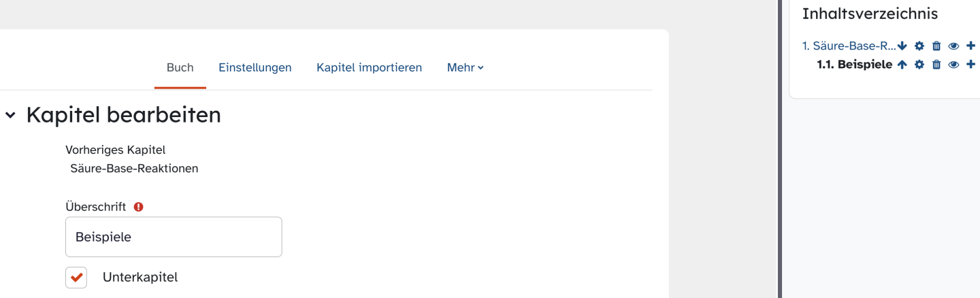The width and height of the screenshot is (980, 298).
Task: Switch to the Einstellungen tab
Action: point(255,68)
